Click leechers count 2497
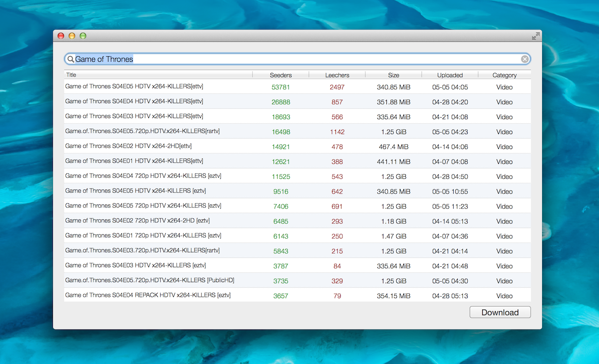This screenshot has height=364, width=599. click(337, 87)
